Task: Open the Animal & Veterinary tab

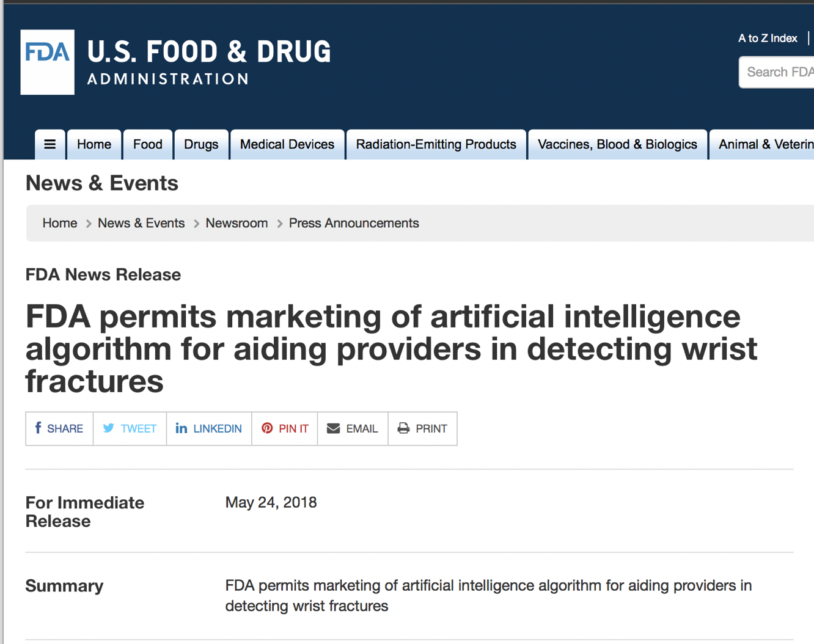Action: pos(761,144)
